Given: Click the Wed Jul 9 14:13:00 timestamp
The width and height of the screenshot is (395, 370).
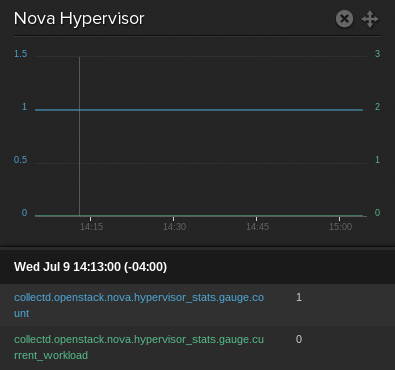Looking at the screenshot, I should coord(90,267).
